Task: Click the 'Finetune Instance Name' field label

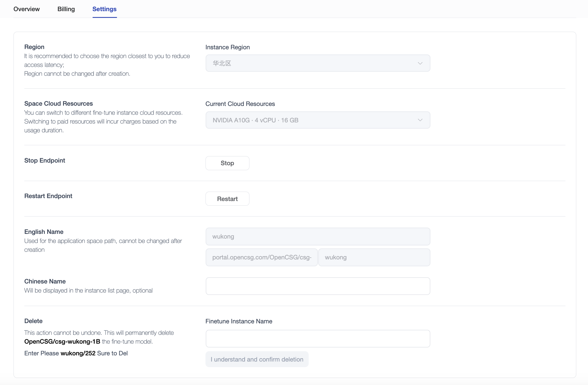Action: click(x=239, y=321)
